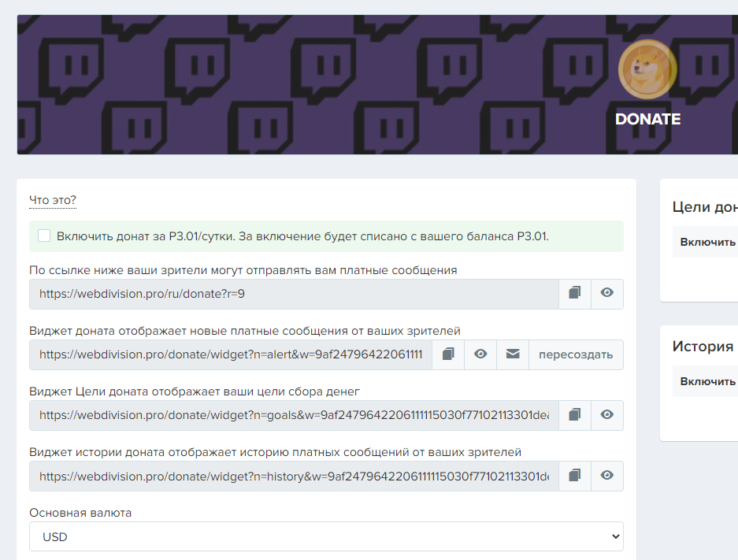The image size is (738, 560).
Task: Copy the donate page link
Action: tap(575, 294)
